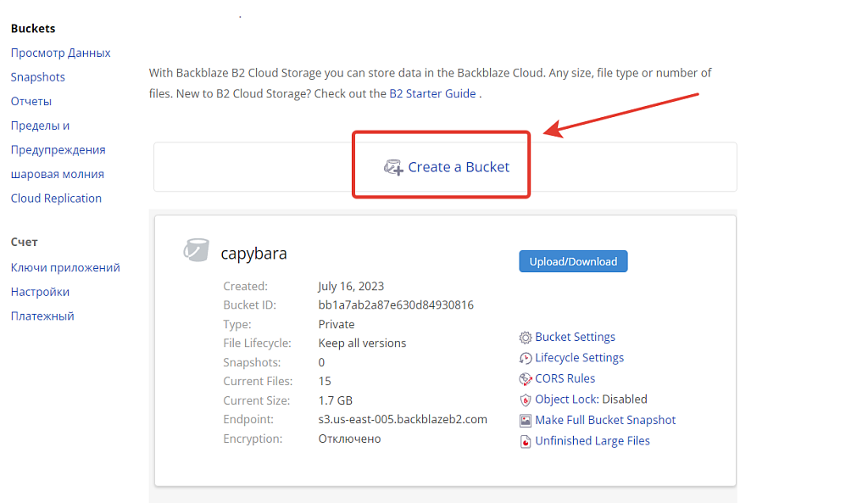Click the CORS Rules globe icon
Image resolution: width=868 pixels, height=503 pixels.
click(526, 378)
